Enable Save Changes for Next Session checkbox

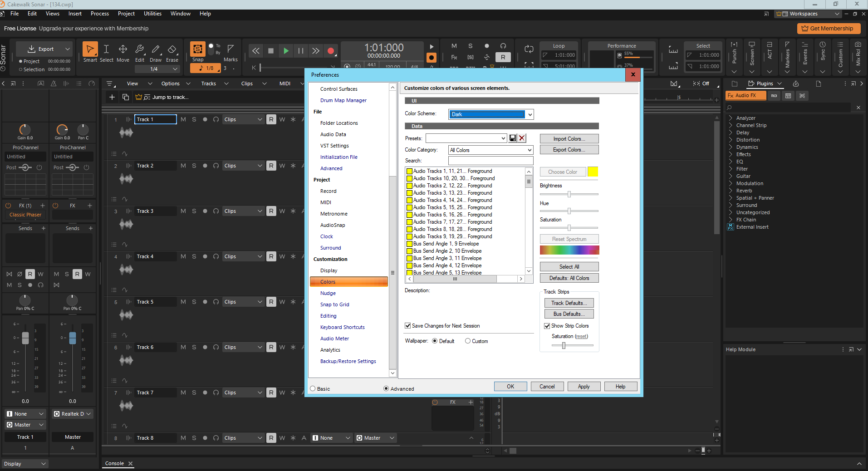coord(407,326)
